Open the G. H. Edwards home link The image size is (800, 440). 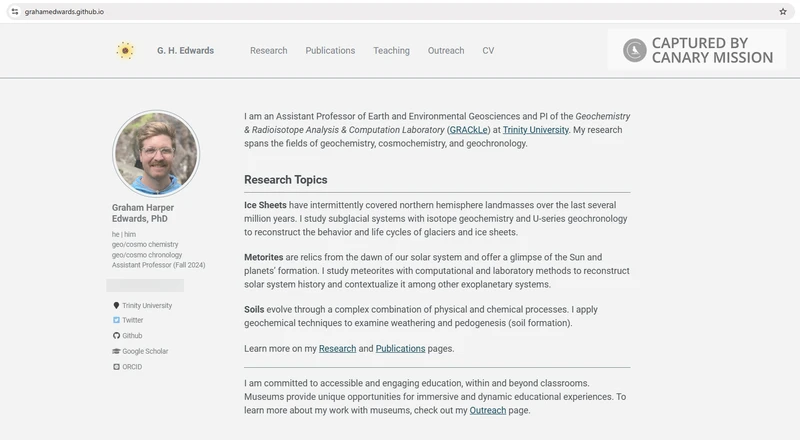pyautogui.click(x=185, y=51)
